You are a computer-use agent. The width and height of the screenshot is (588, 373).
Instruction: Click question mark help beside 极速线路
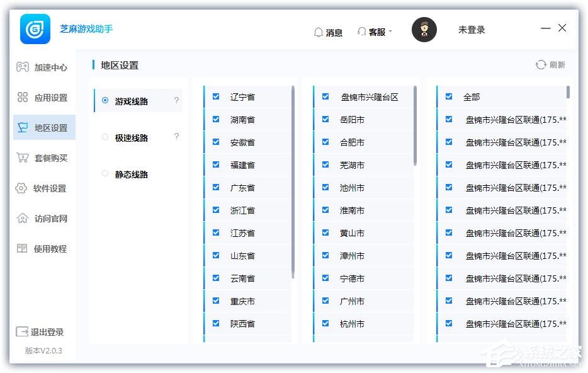click(176, 136)
